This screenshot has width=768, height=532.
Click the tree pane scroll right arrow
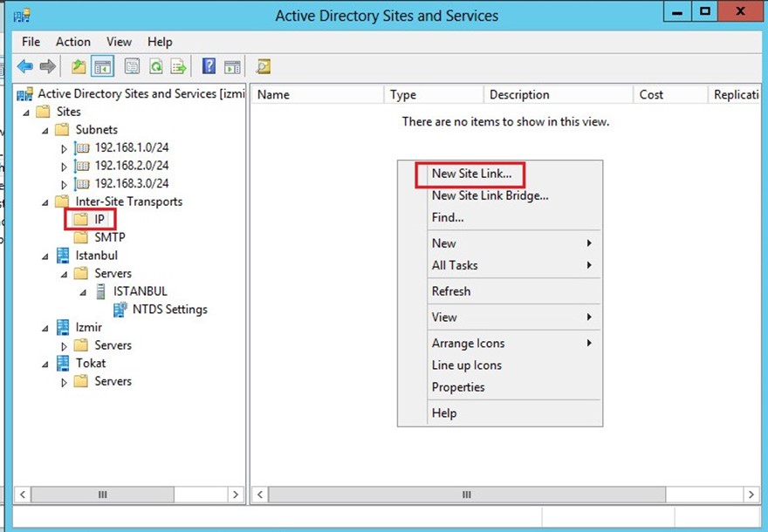235,494
